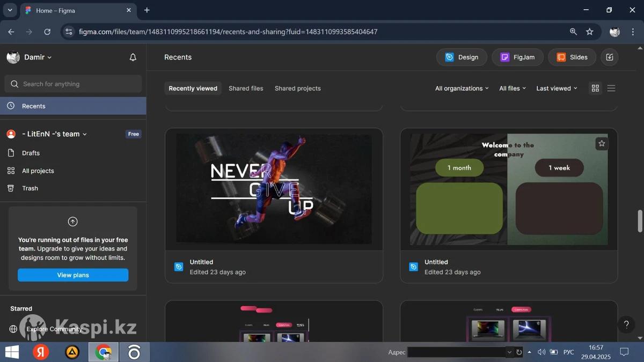Select the Shared projects tab

point(298,88)
